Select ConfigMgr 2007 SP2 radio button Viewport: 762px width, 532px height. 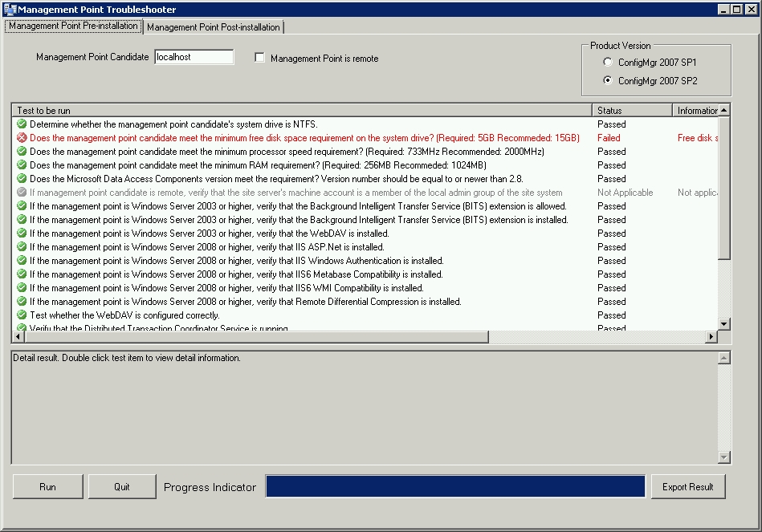[x=608, y=80]
